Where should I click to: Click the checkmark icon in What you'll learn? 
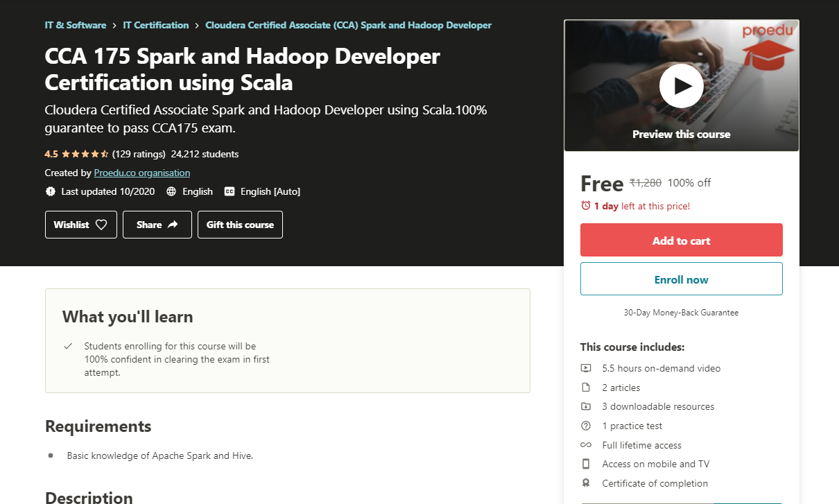pyautogui.click(x=68, y=346)
